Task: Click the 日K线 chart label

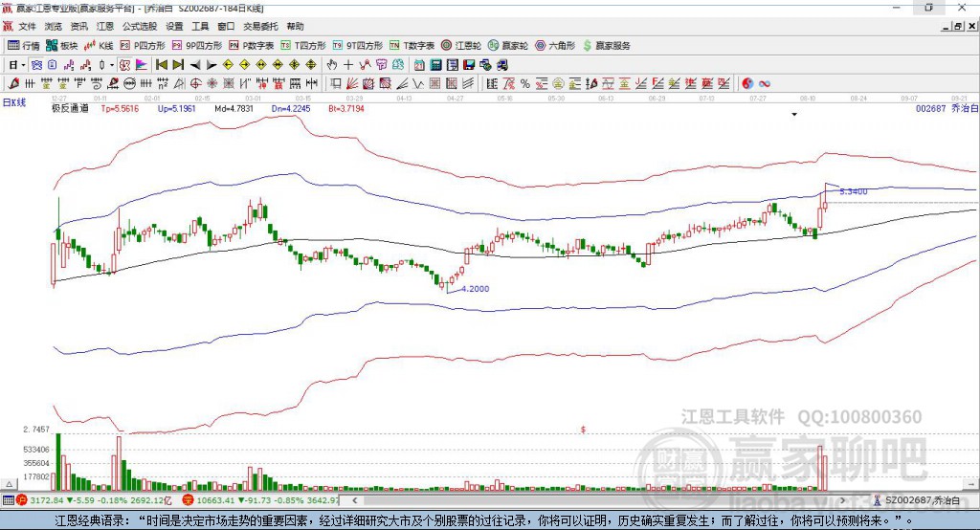Action: click(x=14, y=102)
